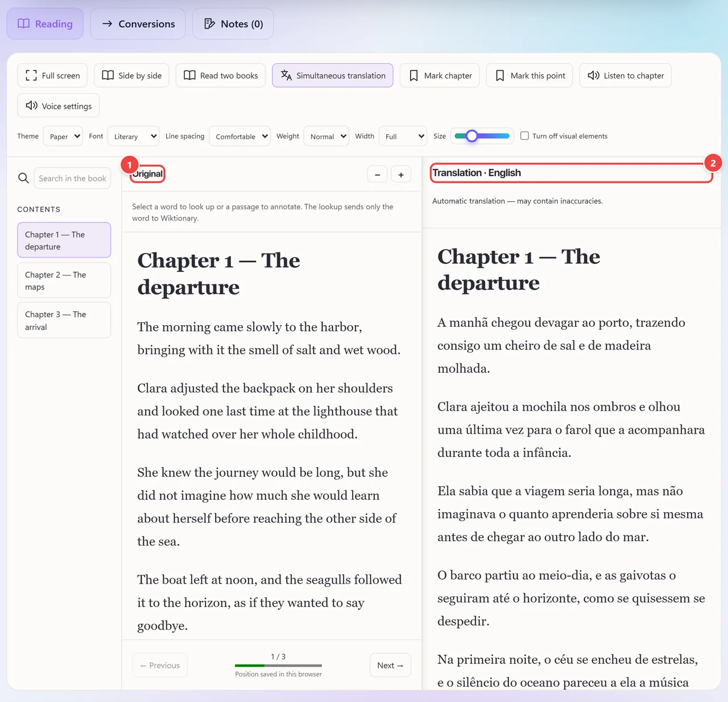Image resolution: width=728 pixels, height=702 pixels.
Task: Select Chapter 1 — The departure
Action: point(64,240)
